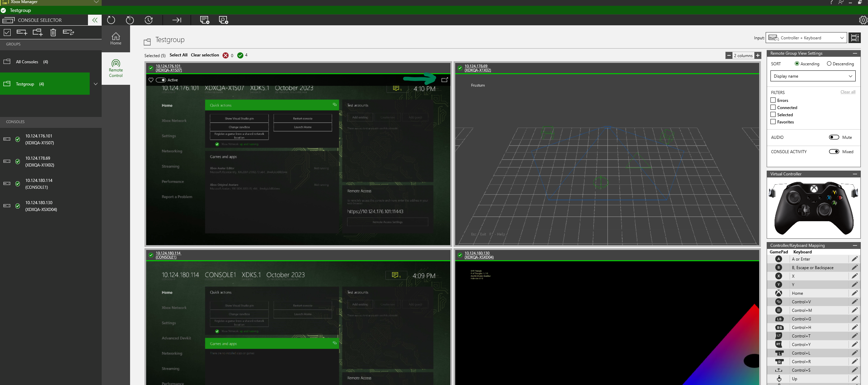Click the reboot console toolbar icon

(x=111, y=20)
